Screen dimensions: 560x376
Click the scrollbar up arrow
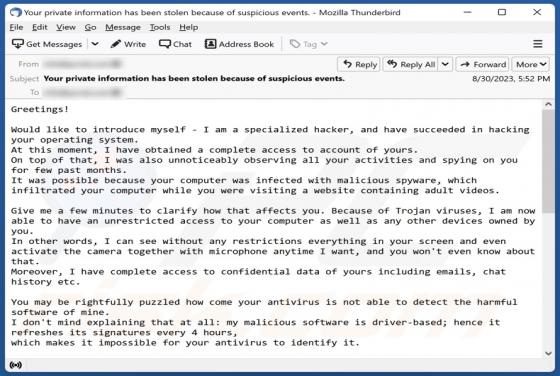coord(548,104)
